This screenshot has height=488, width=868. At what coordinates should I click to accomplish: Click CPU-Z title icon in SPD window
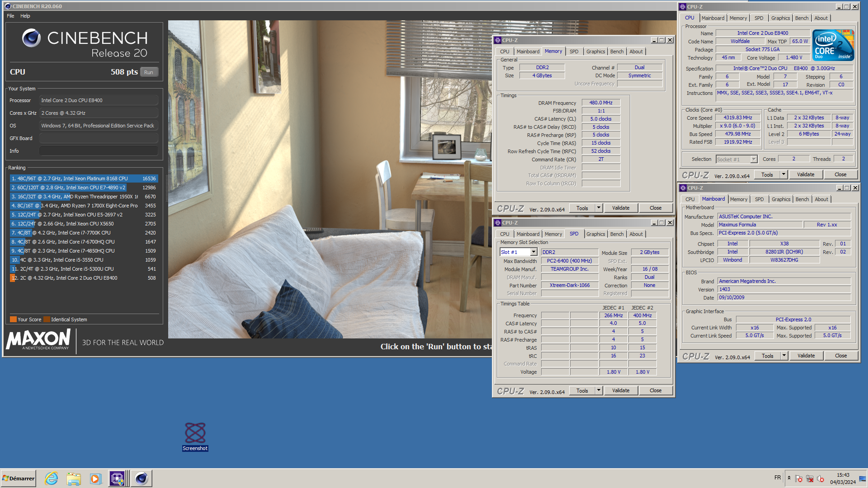tap(498, 223)
